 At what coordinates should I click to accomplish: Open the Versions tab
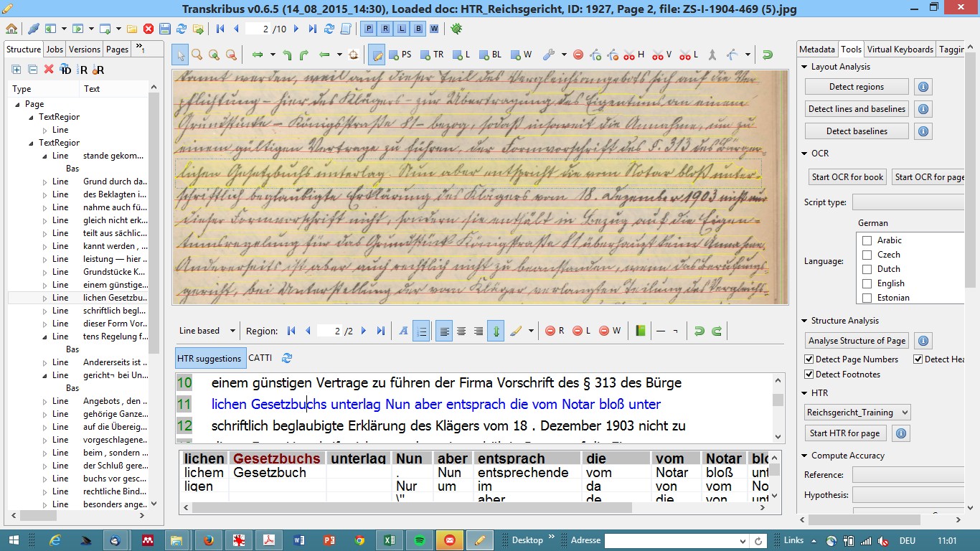coord(85,50)
